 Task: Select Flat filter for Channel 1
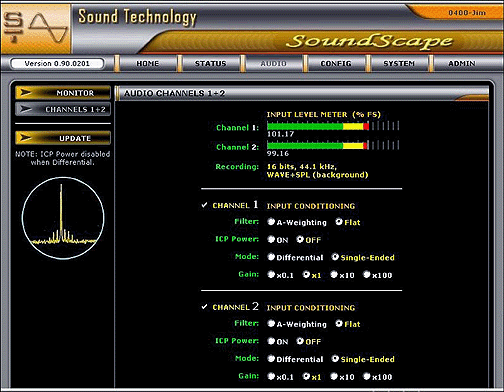339,222
